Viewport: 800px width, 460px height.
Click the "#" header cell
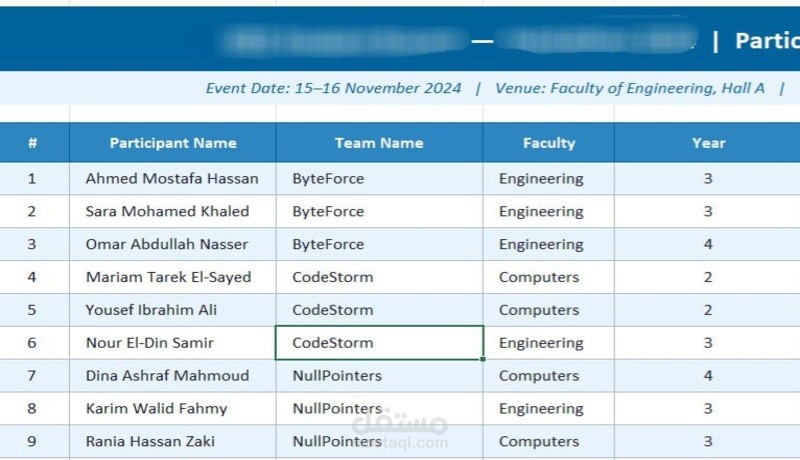click(x=33, y=143)
